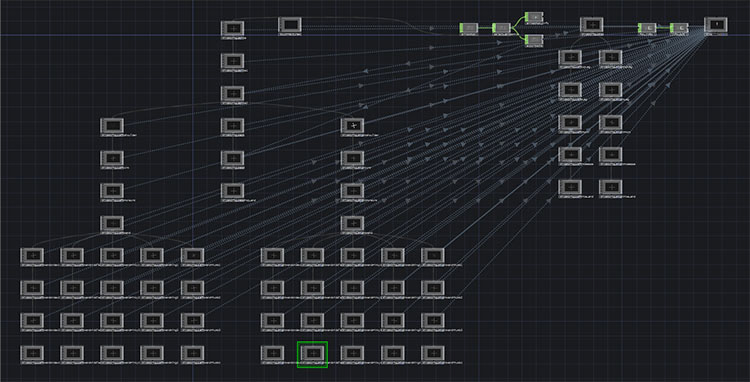
Task: Select the node outlined with green highlight
Action: tap(312, 353)
